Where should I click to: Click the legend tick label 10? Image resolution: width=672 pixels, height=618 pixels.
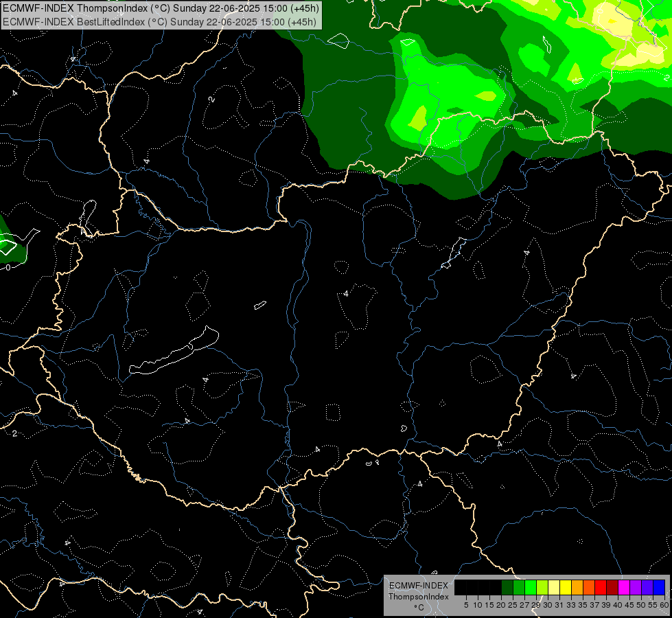(478, 605)
